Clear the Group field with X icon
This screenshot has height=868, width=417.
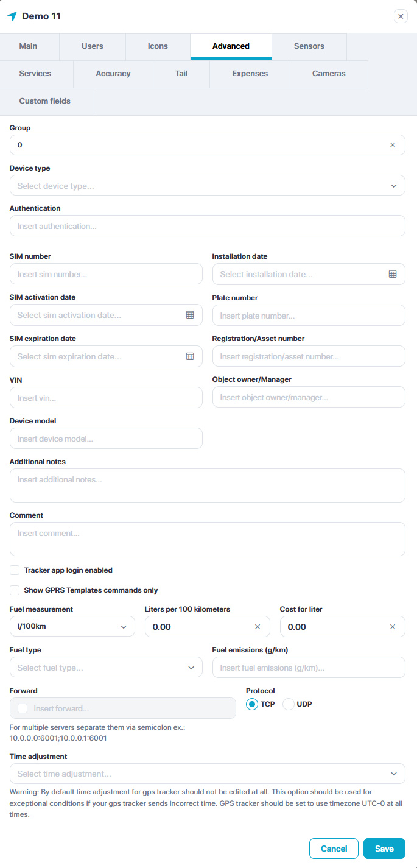click(393, 145)
